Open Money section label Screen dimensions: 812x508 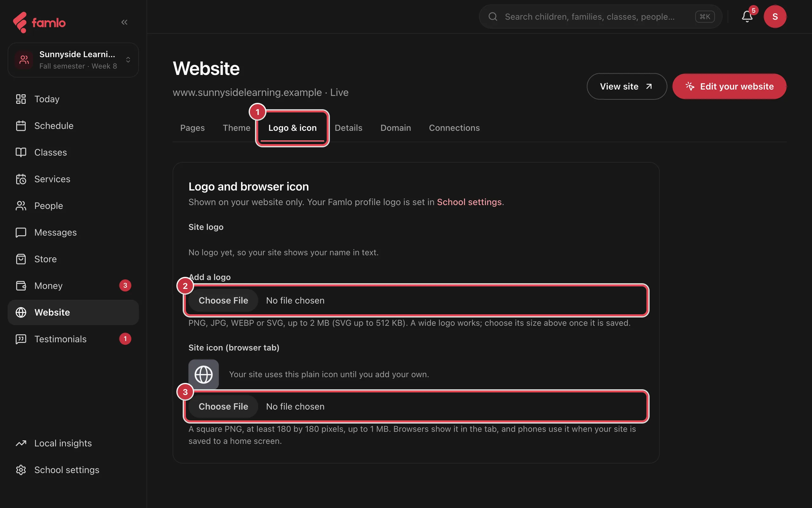coord(48,285)
